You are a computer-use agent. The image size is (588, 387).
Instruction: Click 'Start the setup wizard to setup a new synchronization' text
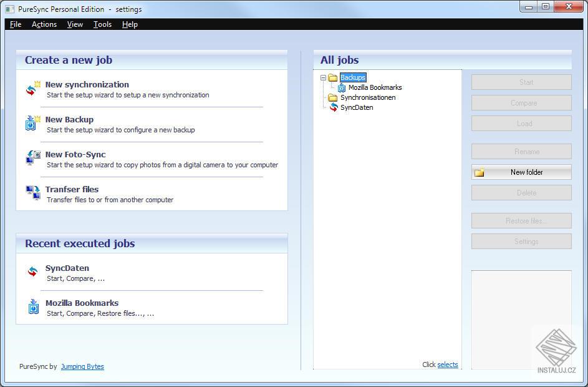pos(128,95)
